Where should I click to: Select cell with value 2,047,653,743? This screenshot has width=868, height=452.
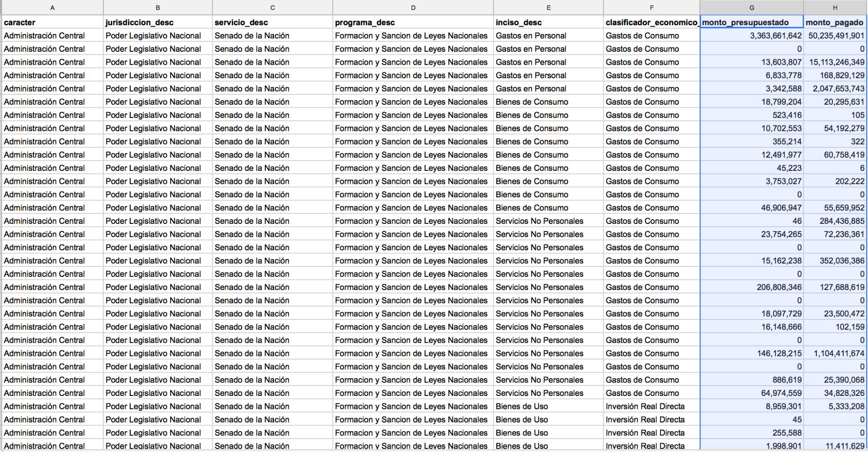click(835, 89)
